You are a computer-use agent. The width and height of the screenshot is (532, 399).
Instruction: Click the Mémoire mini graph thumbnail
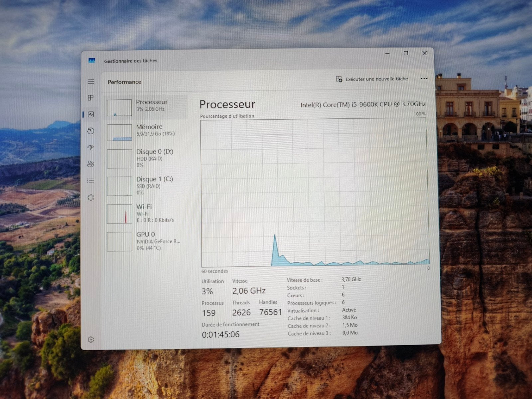(119, 132)
